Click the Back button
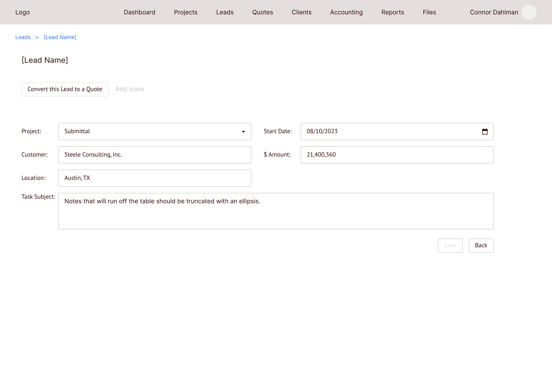Image resolution: width=552 pixels, height=392 pixels. click(x=481, y=246)
